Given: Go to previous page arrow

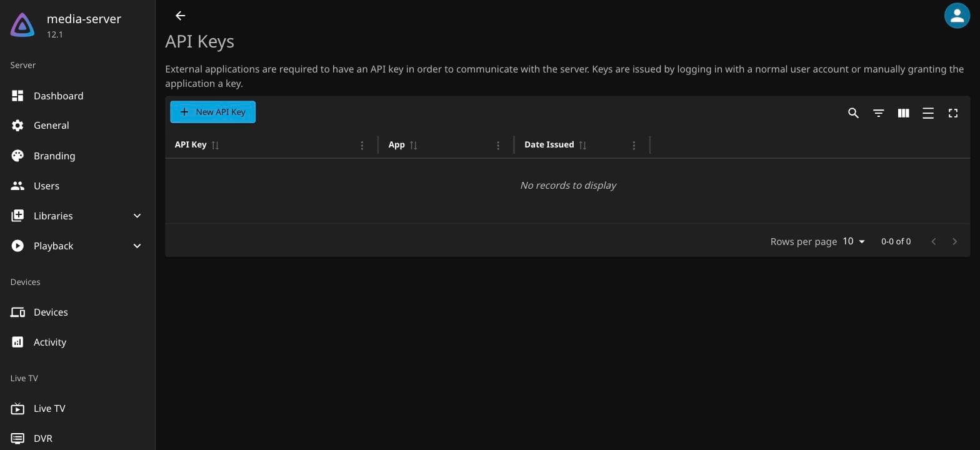Looking at the screenshot, I should coord(934,241).
